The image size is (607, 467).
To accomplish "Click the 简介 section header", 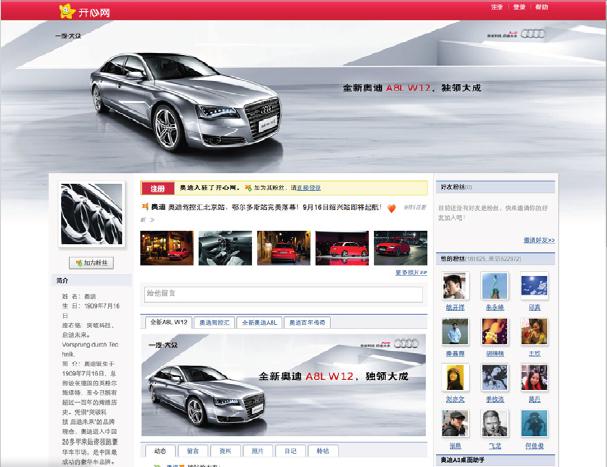I will point(92,280).
